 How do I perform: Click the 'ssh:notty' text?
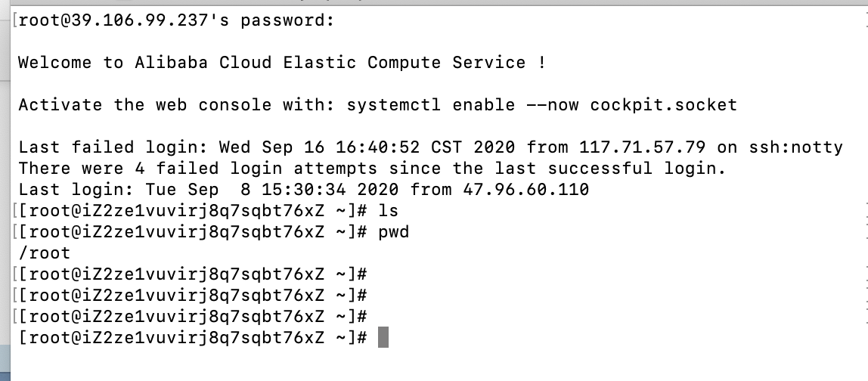[795, 147]
